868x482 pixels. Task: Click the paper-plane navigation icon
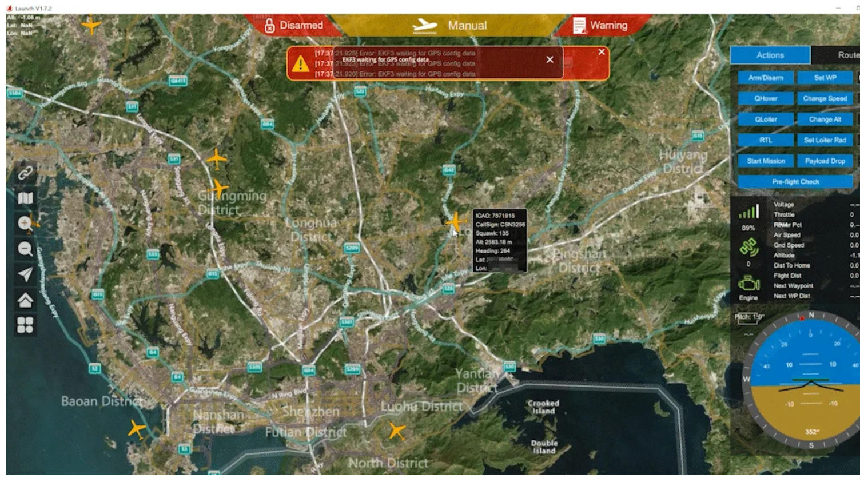(x=25, y=274)
